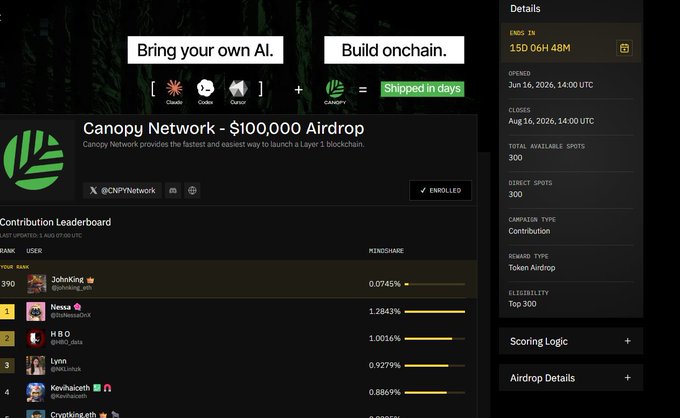Open the Kevihaiceth username
Screen dimensions: 680x418
pyautogui.click(x=70, y=388)
